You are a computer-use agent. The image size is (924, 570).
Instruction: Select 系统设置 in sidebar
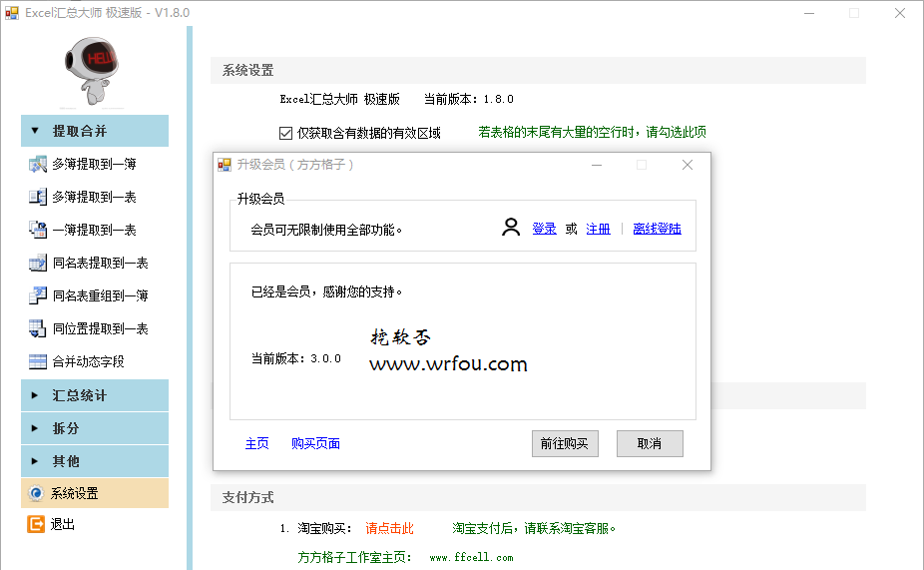coord(95,493)
